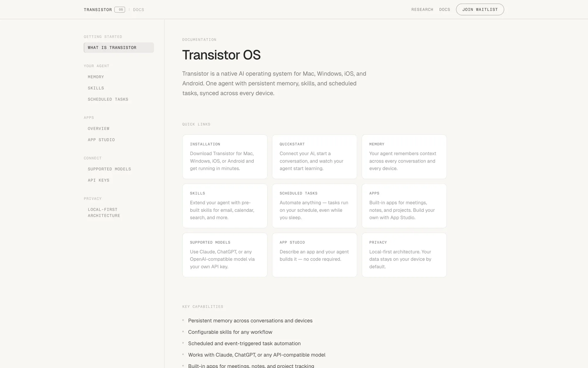
Task: Click the Transistor OS logo in header
Action: [x=104, y=10]
